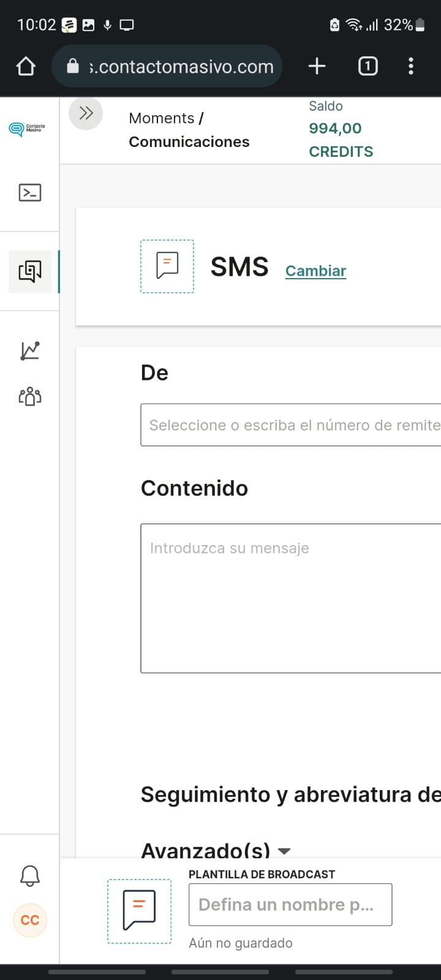Open the analytics chart sidebar icon
441x980 pixels.
29,351
